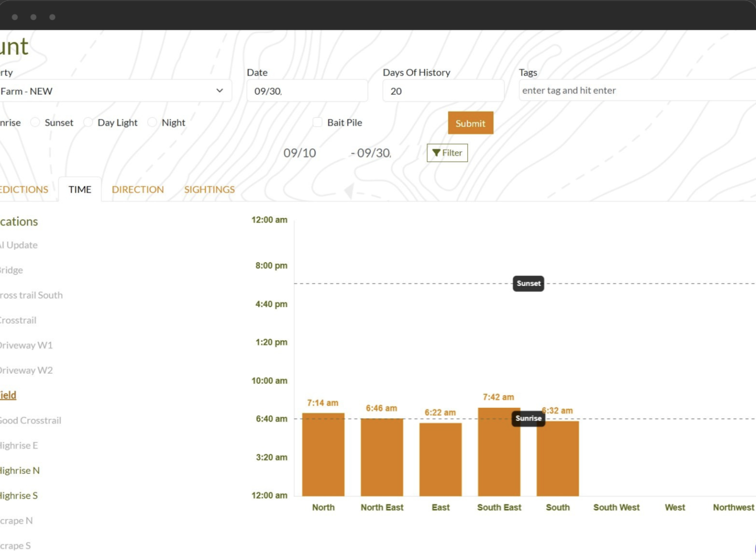Click the Submit button
Viewport: 756px width, 559px height.
pyautogui.click(x=470, y=123)
